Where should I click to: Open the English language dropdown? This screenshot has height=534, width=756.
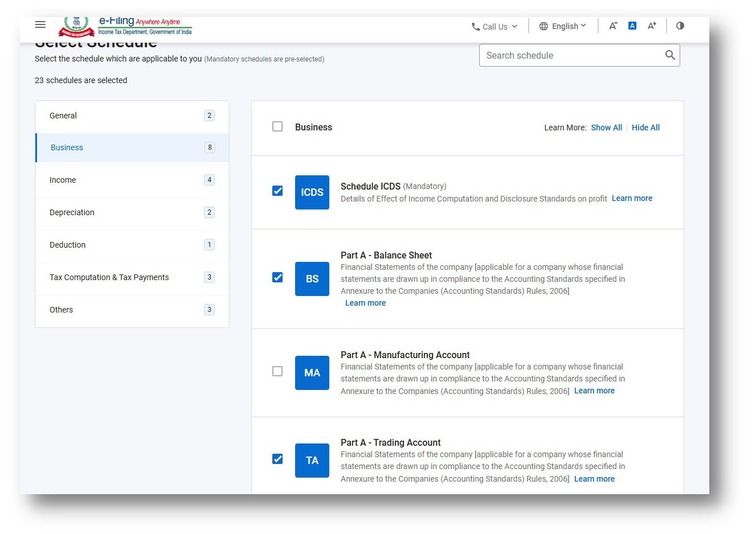563,26
